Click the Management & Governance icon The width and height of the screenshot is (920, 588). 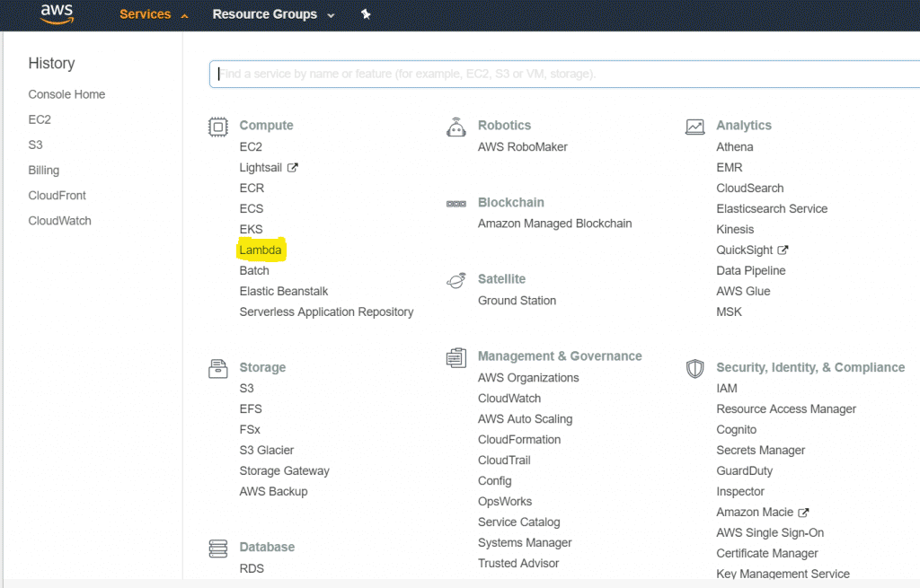pyautogui.click(x=456, y=356)
